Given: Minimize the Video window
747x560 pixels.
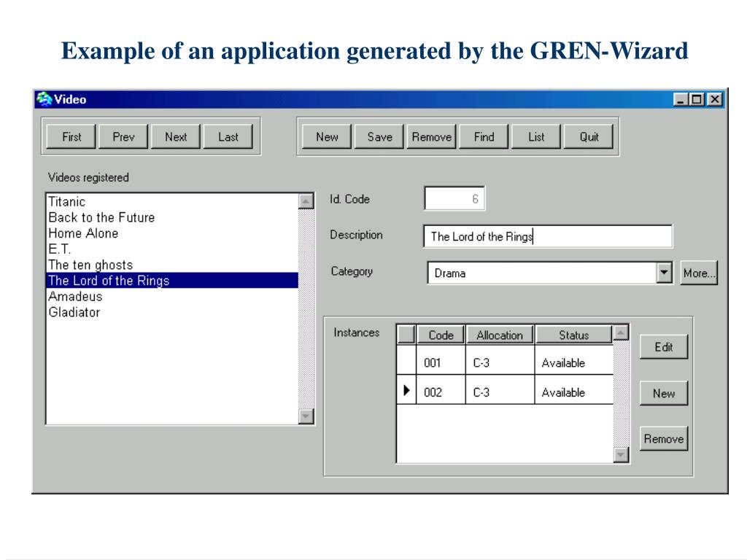Looking at the screenshot, I should coord(681,99).
